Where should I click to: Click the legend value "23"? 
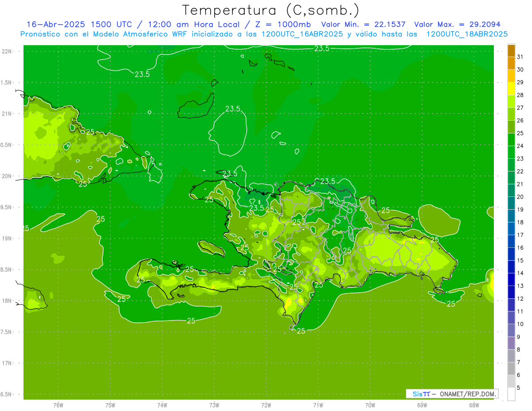(520, 159)
